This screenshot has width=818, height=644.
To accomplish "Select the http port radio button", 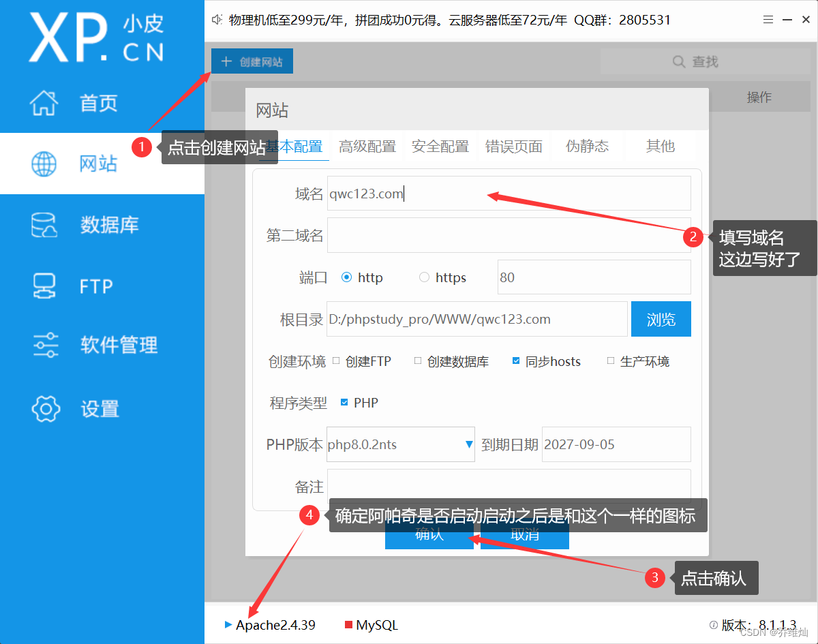I will tap(346, 277).
